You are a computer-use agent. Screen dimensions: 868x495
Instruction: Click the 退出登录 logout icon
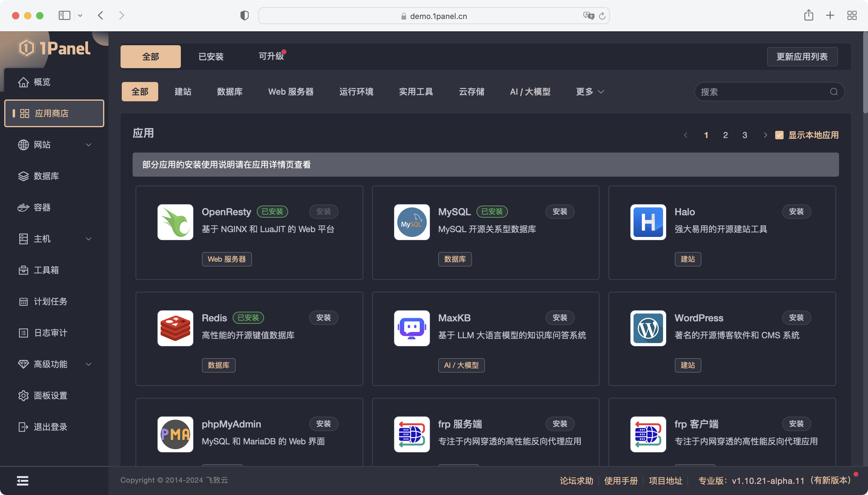[23, 427]
